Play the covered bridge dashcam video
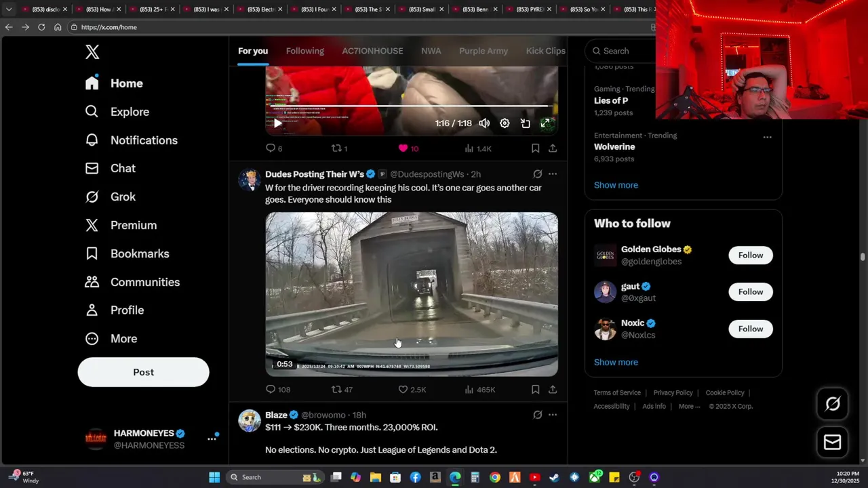This screenshot has height=488, width=868. click(x=412, y=294)
